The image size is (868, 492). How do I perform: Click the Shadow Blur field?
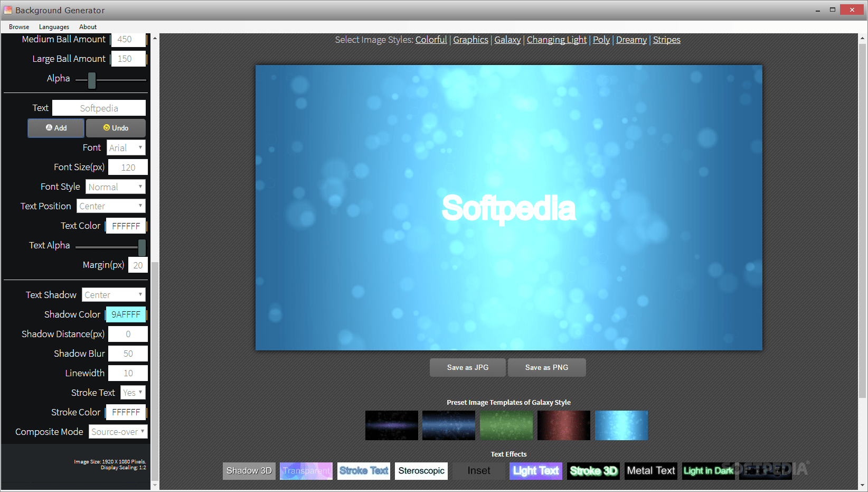[128, 354]
